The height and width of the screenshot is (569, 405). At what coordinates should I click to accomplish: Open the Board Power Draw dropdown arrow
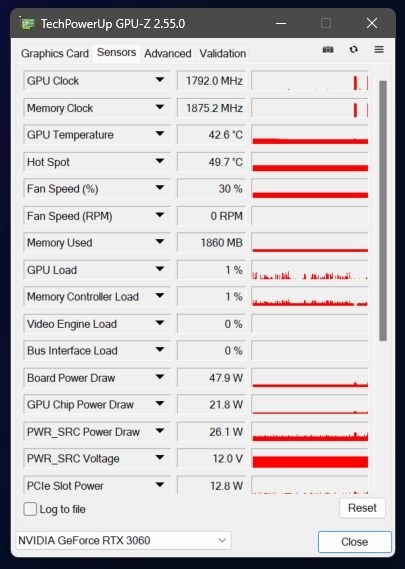160,377
